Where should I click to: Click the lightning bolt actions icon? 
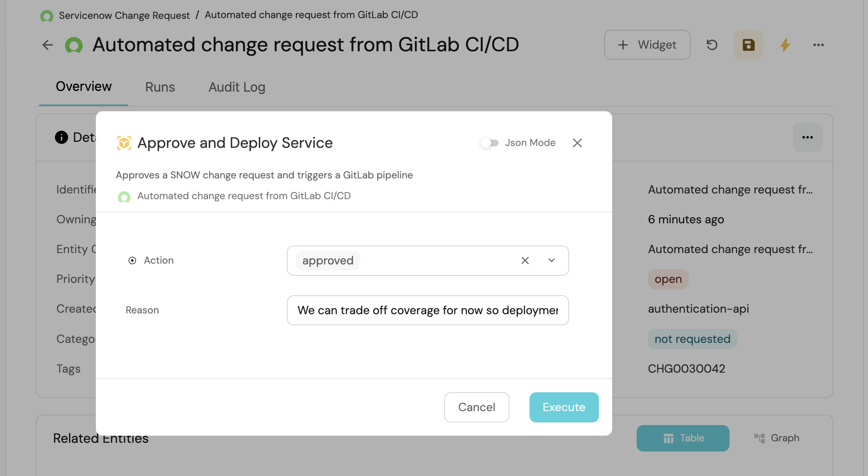point(785,45)
